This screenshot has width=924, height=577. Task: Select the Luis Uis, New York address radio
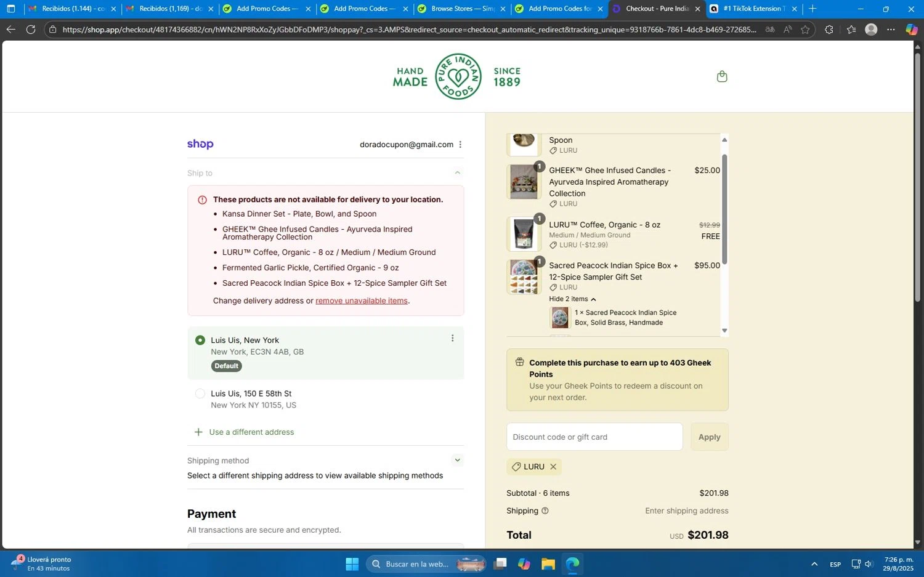(200, 340)
